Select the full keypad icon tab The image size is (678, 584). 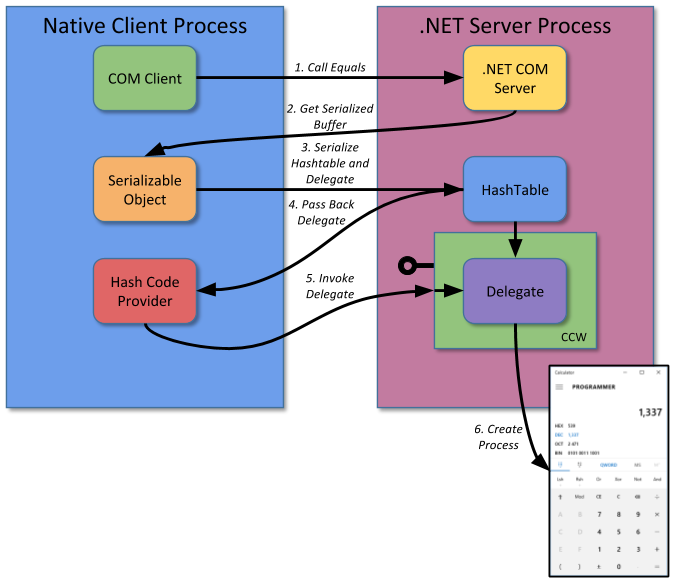[x=561, y=464]
